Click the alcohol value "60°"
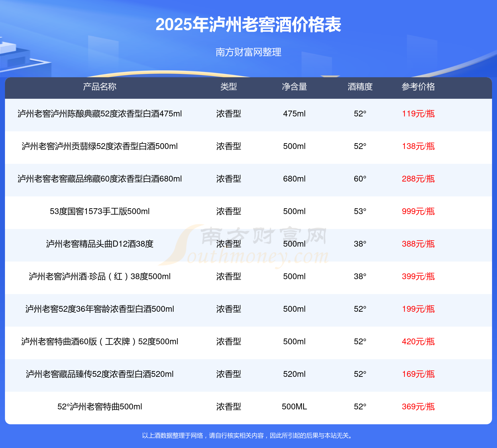This screenshot has width=497, height=448. pos(360,179)
